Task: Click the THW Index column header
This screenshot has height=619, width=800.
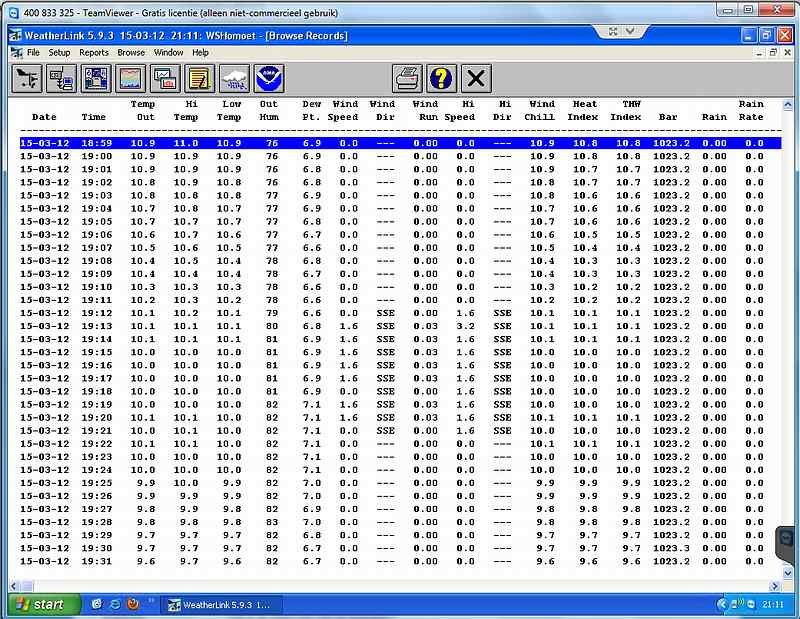Action: 626,111
